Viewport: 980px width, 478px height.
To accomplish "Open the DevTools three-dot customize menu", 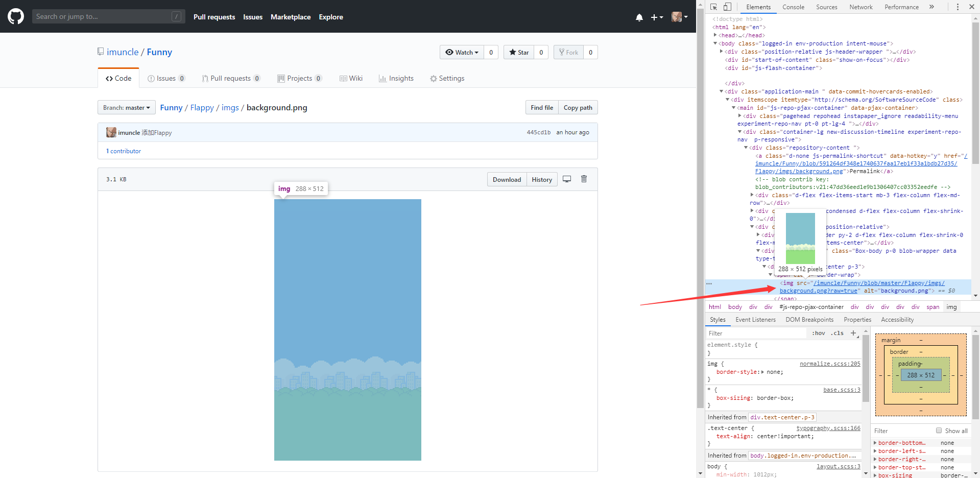I will [x=958, y=7].
